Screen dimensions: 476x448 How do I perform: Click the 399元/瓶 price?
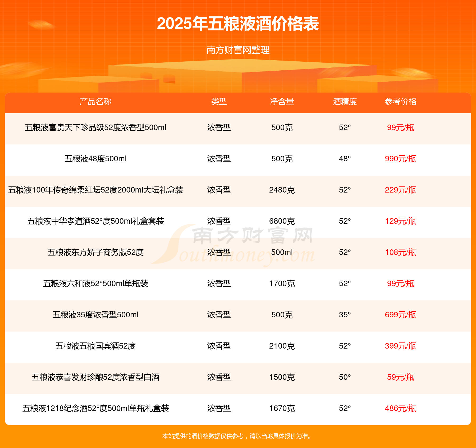click(401, 346)
